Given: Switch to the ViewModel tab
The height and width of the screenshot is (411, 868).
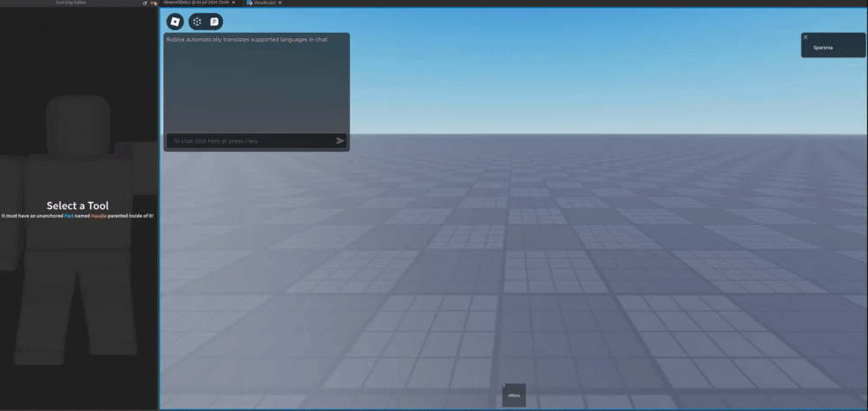Looking at the screenshot, I should (x=265, y=3).
